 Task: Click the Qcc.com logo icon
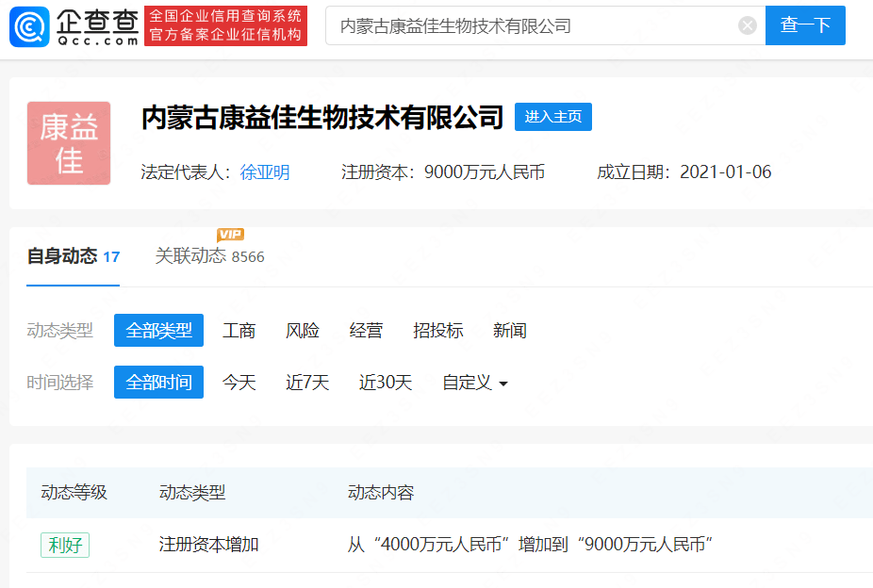point(29,26)
